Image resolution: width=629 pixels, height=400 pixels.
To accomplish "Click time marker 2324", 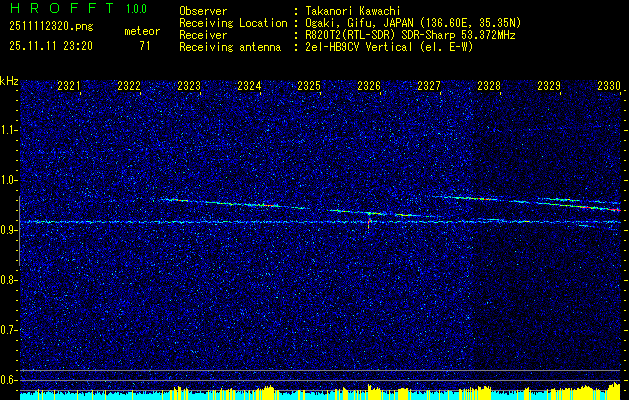I will coord(249,85).
